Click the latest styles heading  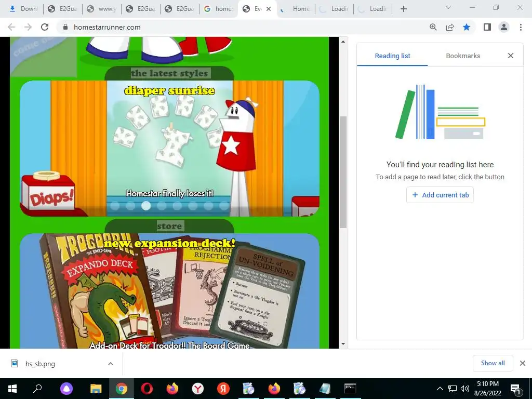tap(169, 73)
